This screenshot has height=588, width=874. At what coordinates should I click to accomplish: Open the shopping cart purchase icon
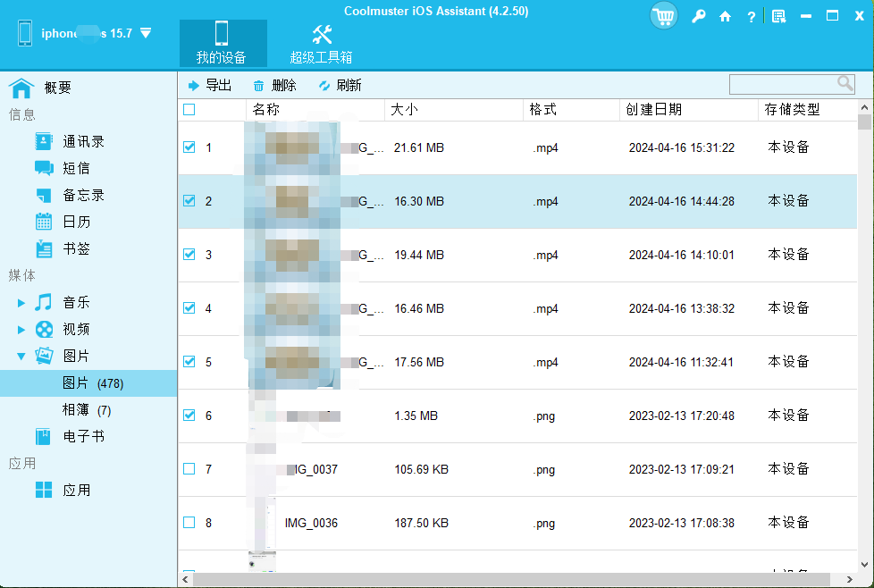coord(663,16)
